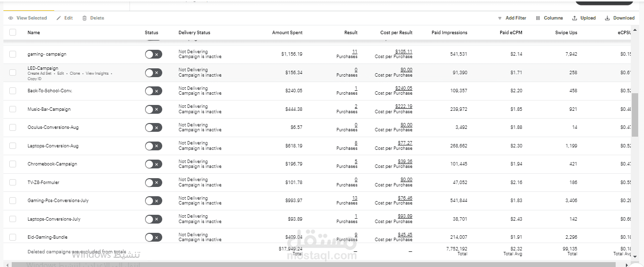Click Create Ad Set under LED-Campaign
The width and height of the screenshot is (644, 267).
pyautogui.click(x=40, y=74)
